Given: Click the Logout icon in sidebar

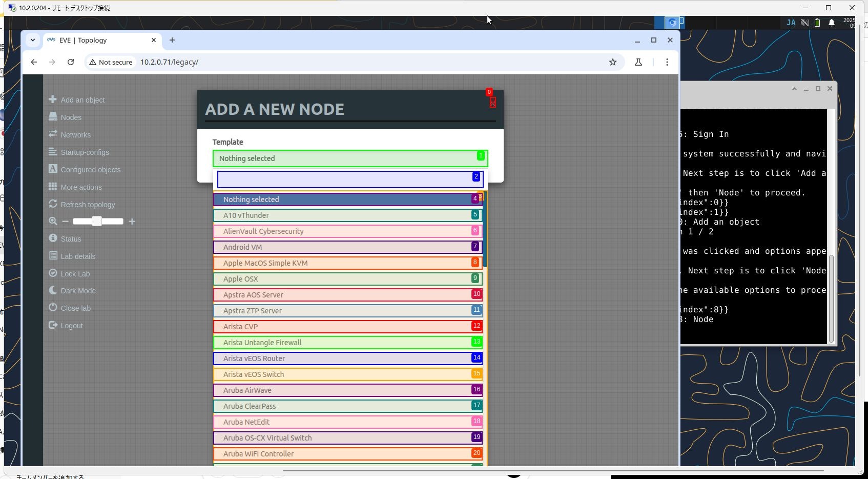Looking at the screenshot, I should click(53, 325).
